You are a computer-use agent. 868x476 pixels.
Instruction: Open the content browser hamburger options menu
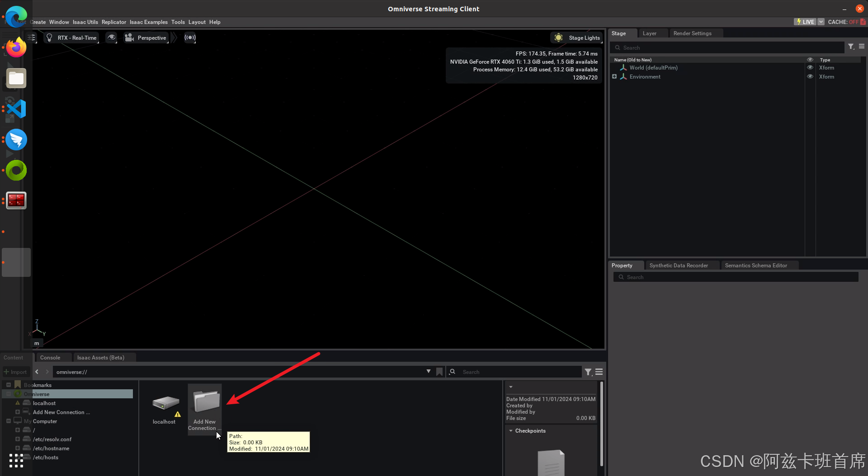pyautogui.click(x=599, y=372)
